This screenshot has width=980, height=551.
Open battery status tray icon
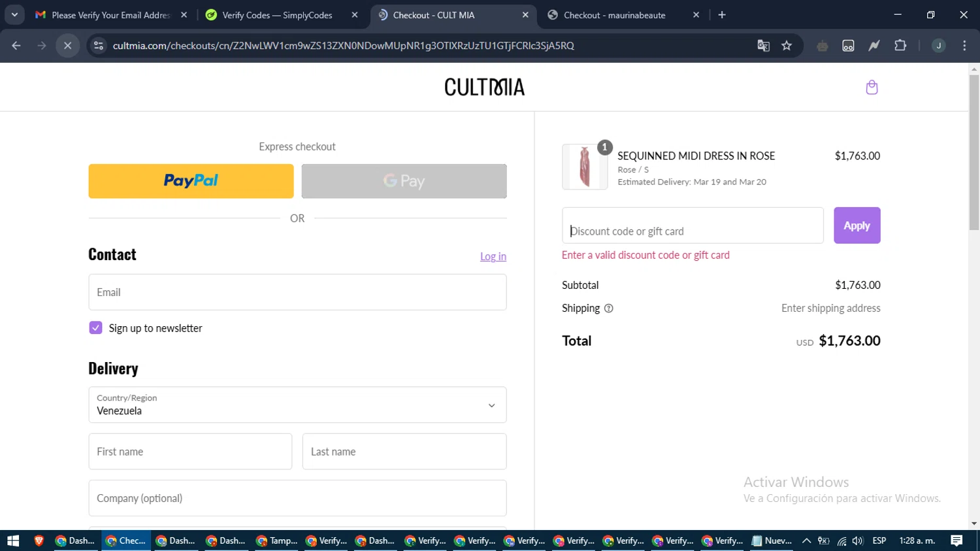(824, 541)
